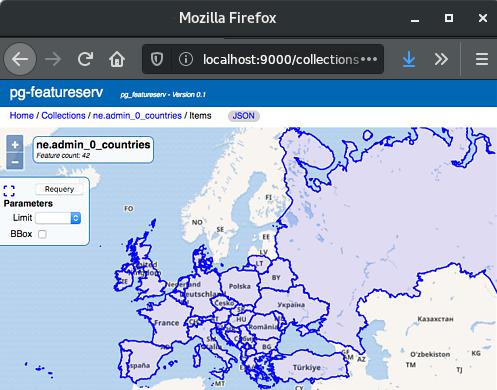Expand more toolbar tools chevron

(441, 59)
